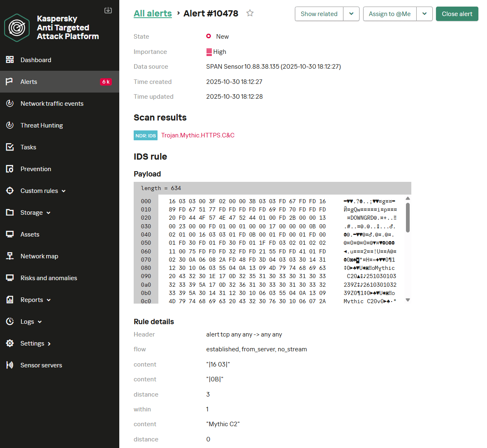Star alert #10478 as favorite
The image size is (487, 448).
tap(250, 13)
